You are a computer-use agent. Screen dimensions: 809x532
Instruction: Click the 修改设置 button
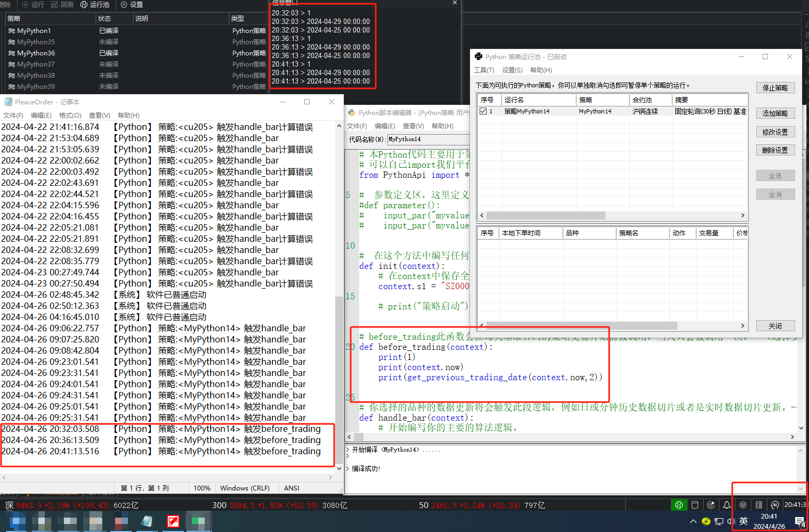coord(775,132)
